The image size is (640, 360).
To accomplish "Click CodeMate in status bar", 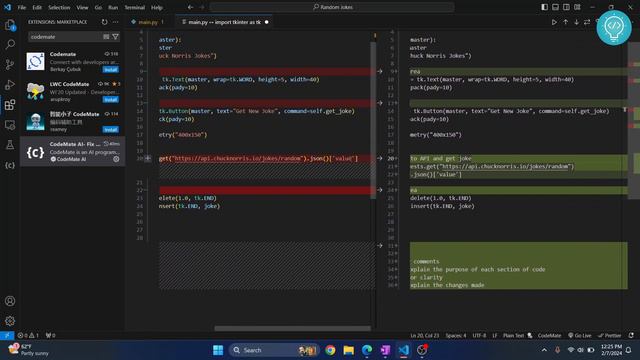I will [549, 336].
